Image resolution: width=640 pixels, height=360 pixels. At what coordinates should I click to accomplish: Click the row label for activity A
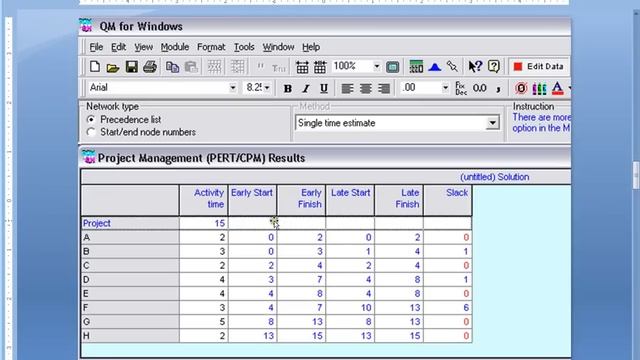130,237
